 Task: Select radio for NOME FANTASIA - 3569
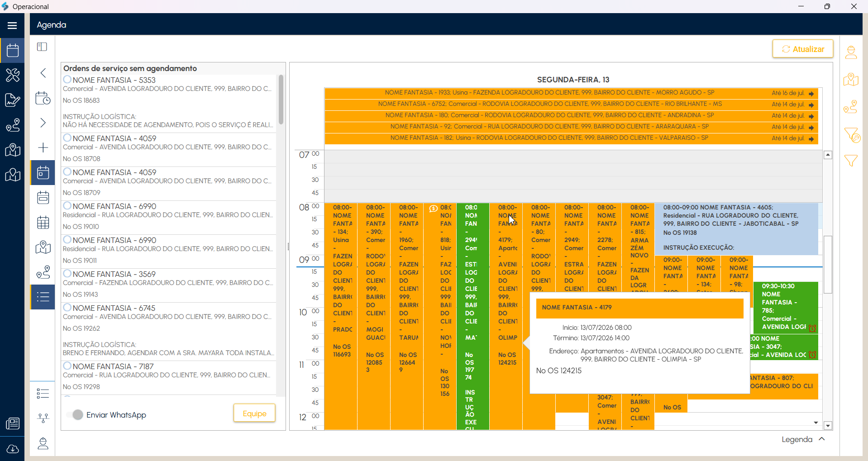click(x=67, y=274)
